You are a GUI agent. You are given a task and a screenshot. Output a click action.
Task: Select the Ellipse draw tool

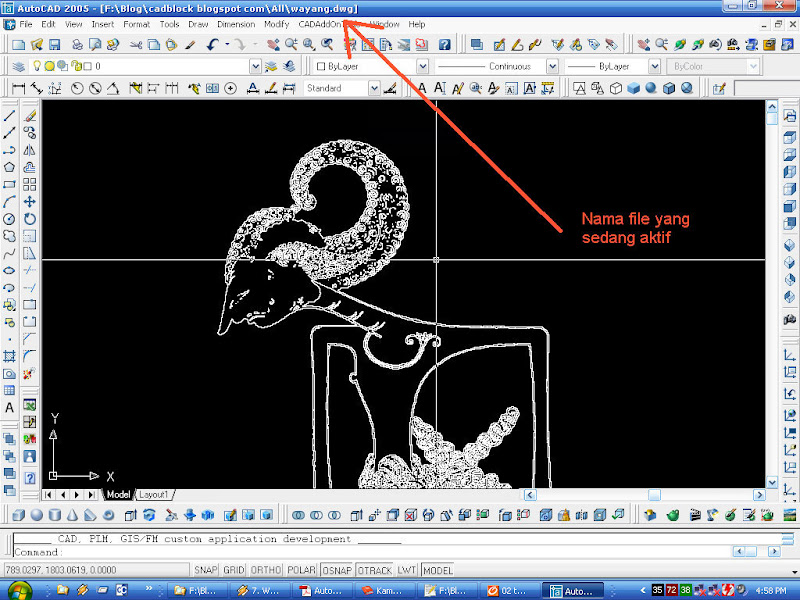(x=9, y=271)
